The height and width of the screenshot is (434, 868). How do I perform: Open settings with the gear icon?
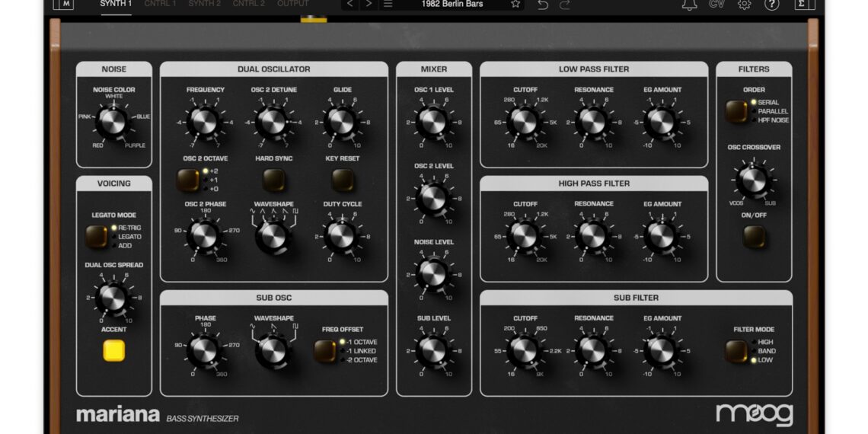(744, 5)
